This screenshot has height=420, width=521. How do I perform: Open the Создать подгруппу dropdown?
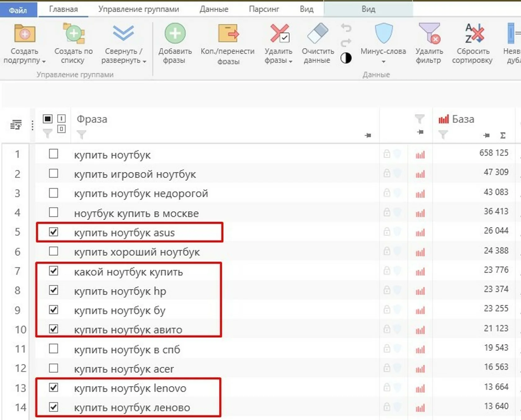point(44,61)
